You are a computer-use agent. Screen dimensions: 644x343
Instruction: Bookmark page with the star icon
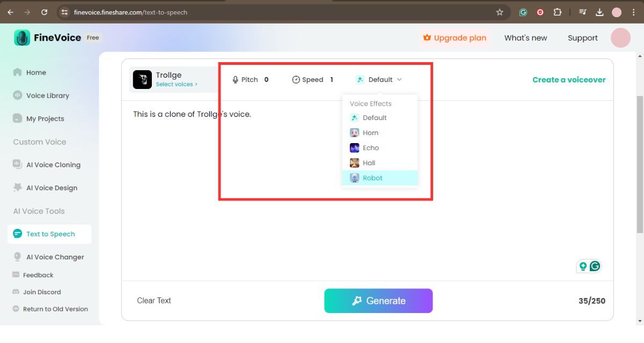500,12
